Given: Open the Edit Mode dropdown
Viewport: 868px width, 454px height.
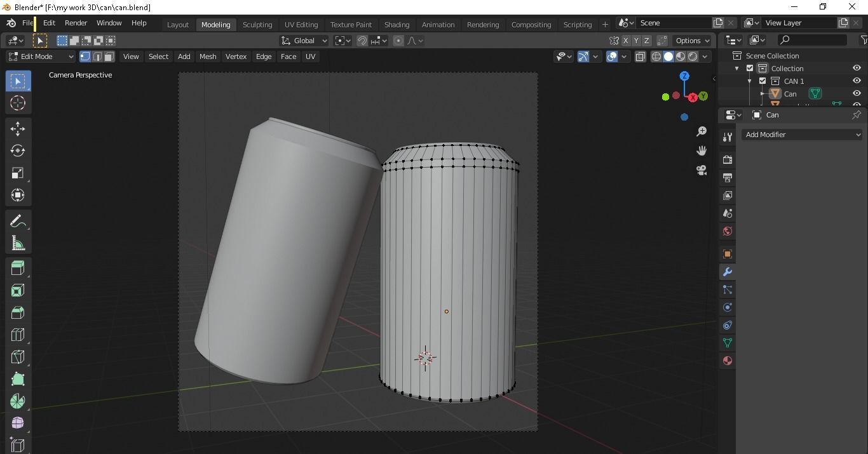Looking at the screenshot, I should (41, 57).
